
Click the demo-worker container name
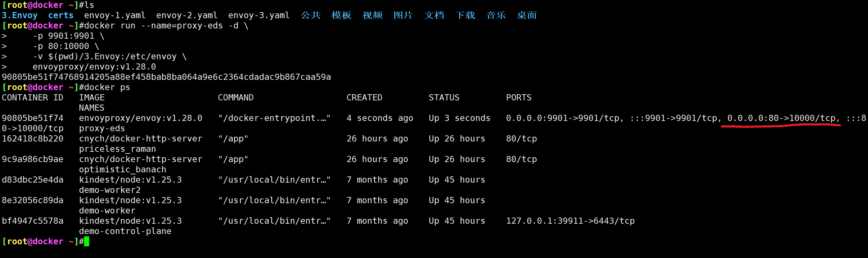point(107,211)
